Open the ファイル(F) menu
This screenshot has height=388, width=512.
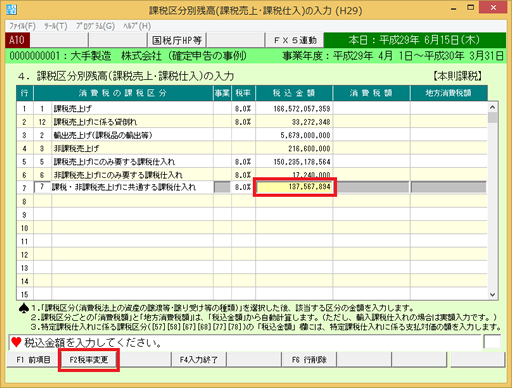(22, 26)
